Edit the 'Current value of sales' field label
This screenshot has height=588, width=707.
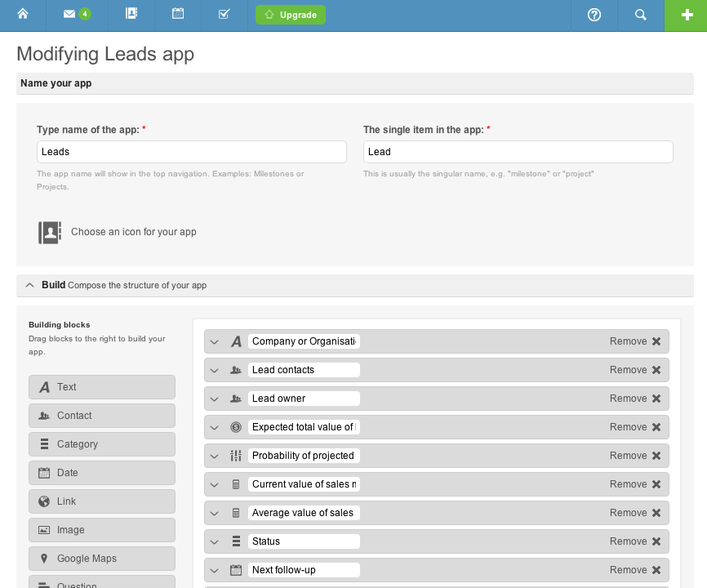pos(304,484)
